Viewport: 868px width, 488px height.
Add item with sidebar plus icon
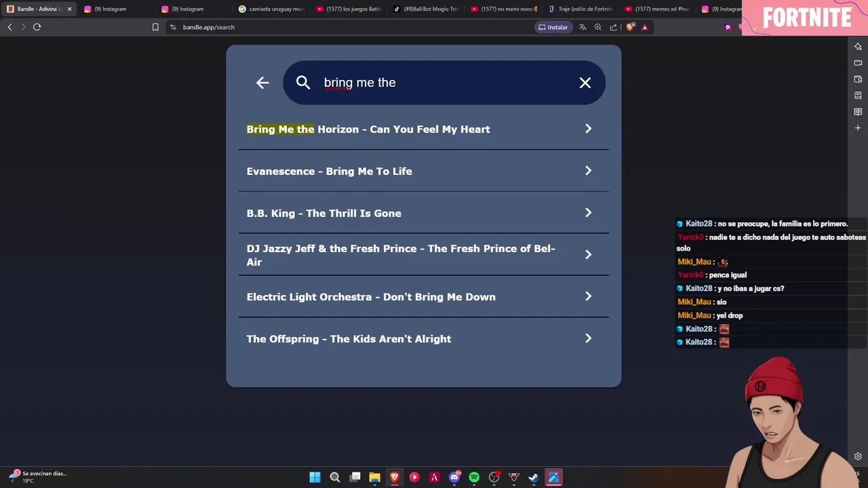tap(858, 128)
